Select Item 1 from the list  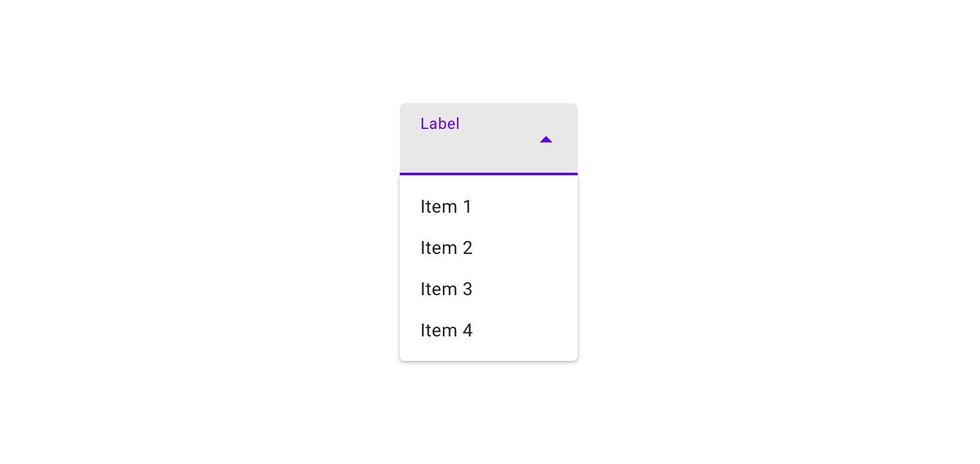click(x=446, y=207)
